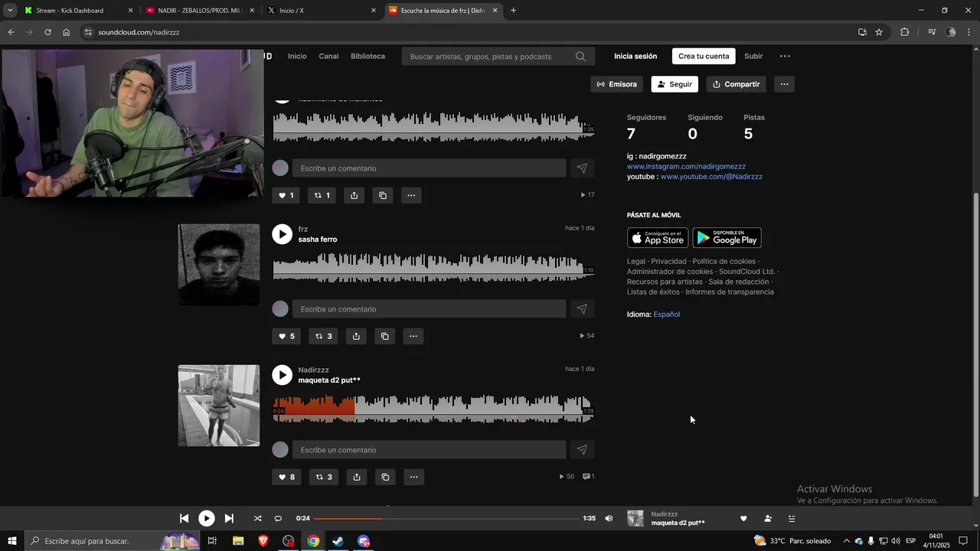The image size is (980, 551).
Task: Follow artist icon in player bar
Action: (x=768, y=518)
